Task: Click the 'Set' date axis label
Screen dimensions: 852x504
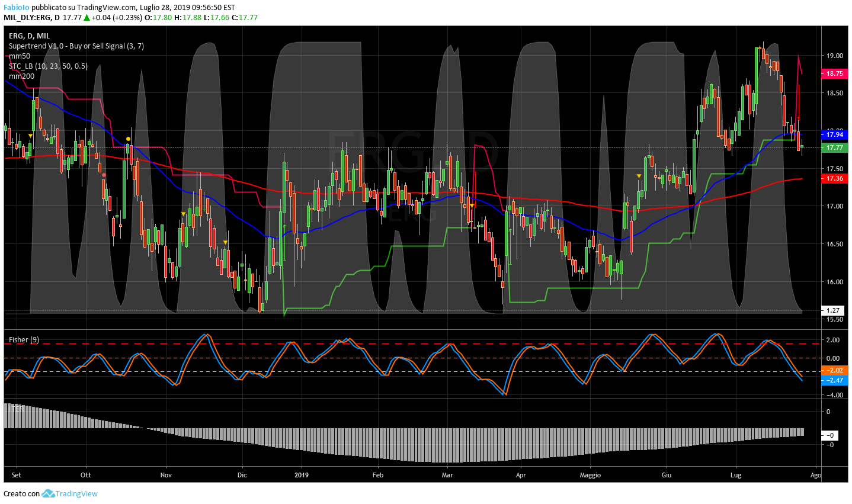Action: (16, 475)
